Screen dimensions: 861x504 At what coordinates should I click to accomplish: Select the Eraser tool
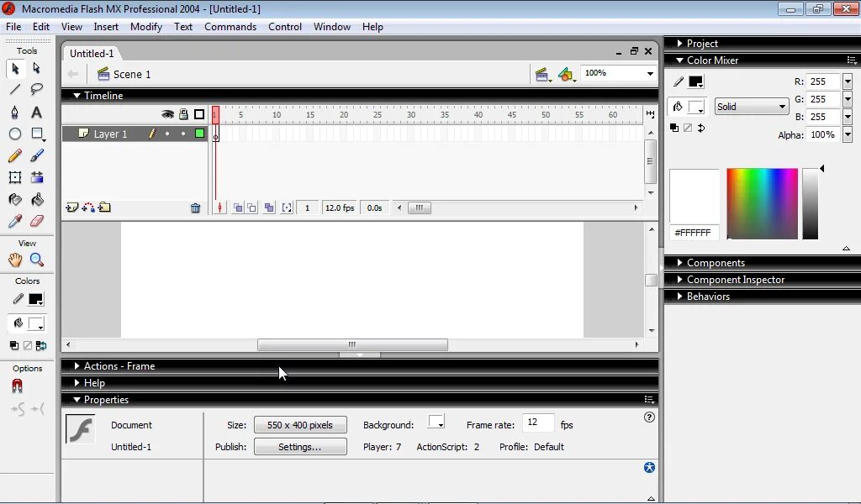pos(37,221)
